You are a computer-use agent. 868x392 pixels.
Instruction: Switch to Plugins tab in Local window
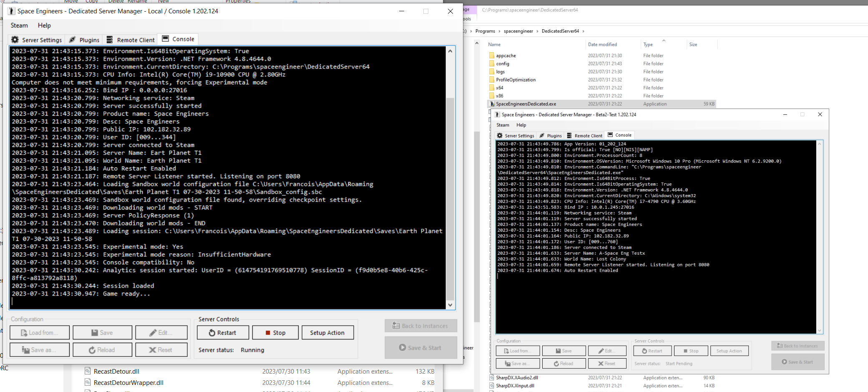tap(84, 40)
